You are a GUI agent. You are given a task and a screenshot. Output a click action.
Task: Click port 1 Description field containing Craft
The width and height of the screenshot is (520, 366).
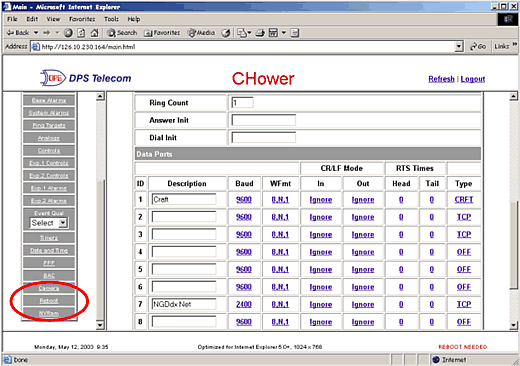tap(184, 199)
